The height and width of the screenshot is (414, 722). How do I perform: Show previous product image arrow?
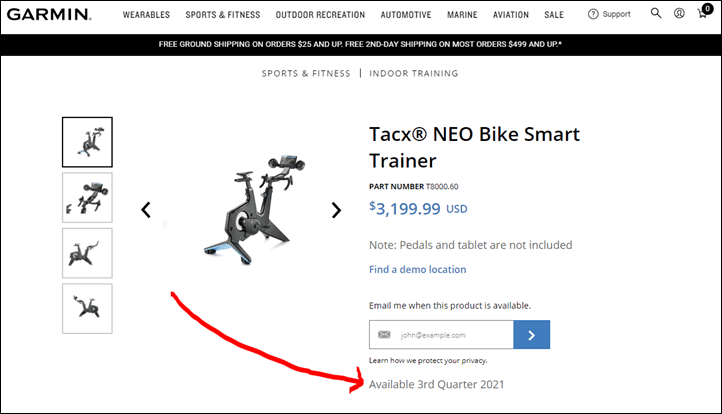146,210
